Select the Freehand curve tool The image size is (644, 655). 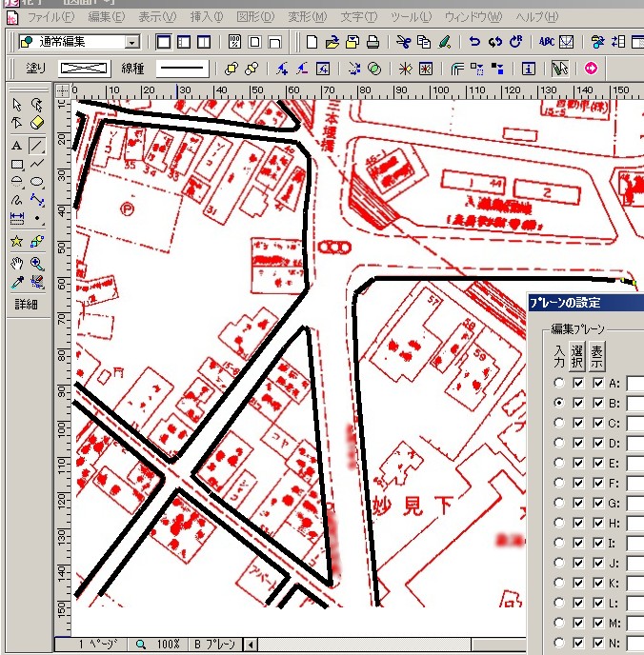pyautogui.click(x=17, y=200)
